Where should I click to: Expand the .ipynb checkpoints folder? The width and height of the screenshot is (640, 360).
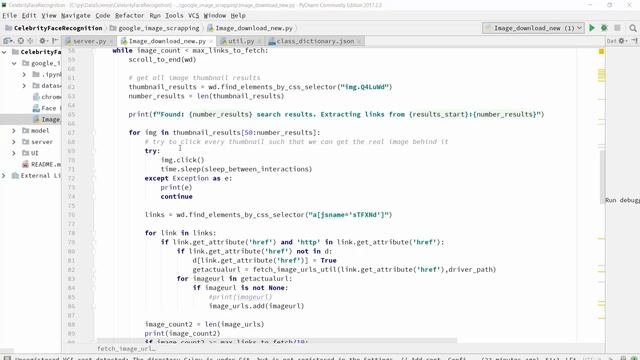[24, 74]
